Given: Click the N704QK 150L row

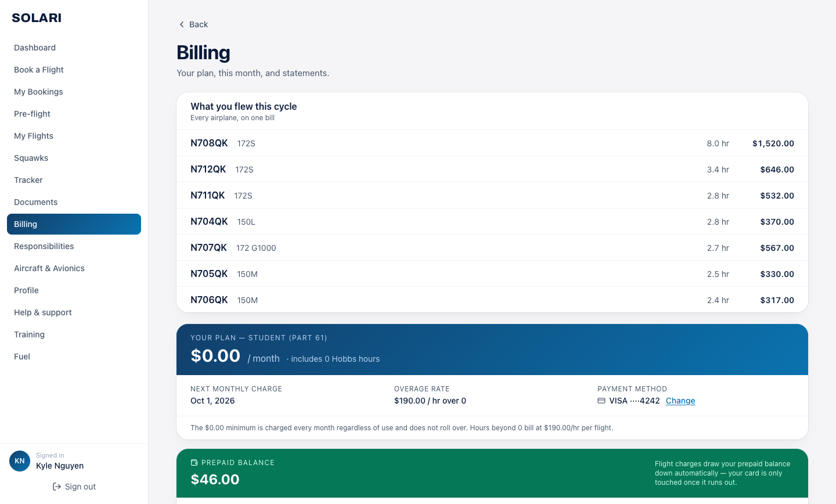Looking at the screenshot, I should 492,221.
